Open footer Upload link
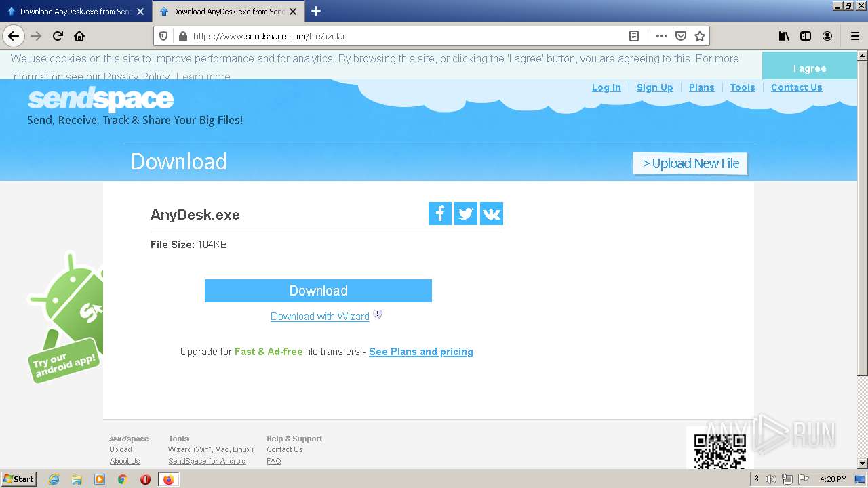This screenshot has width=868, height=488. coord(121,449)
